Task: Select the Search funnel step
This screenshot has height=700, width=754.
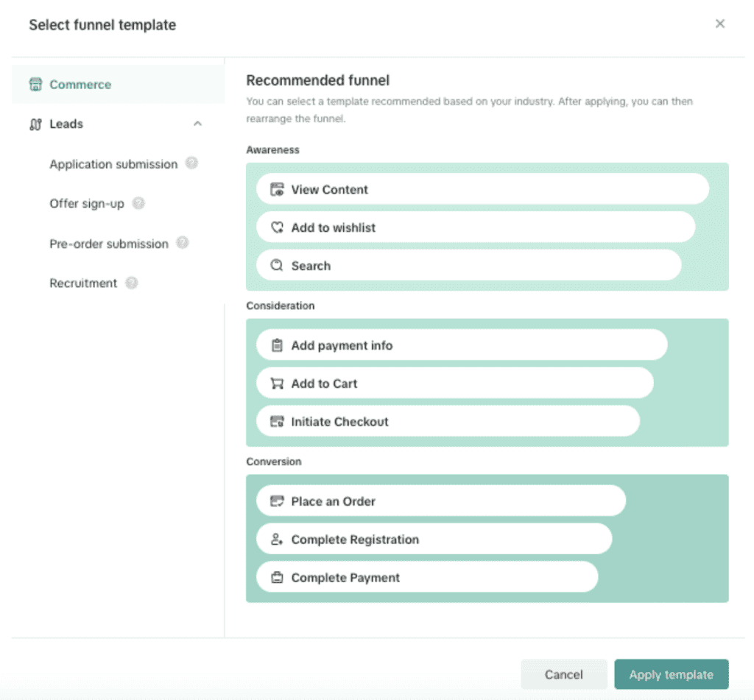Action: 469,265
